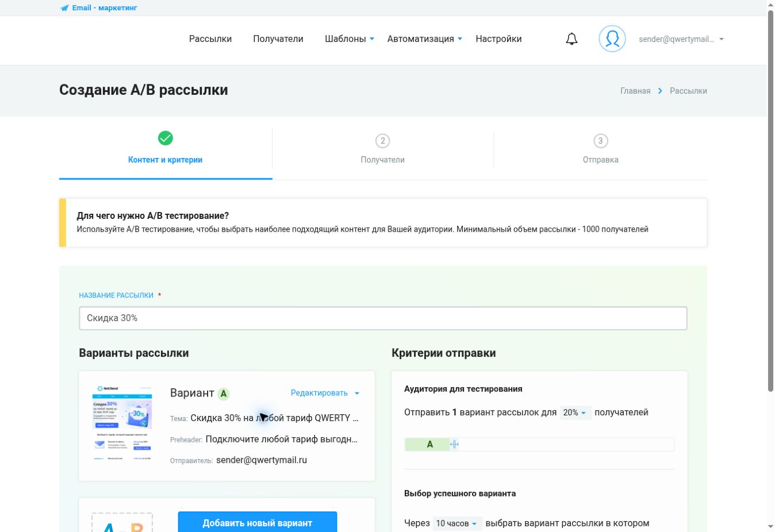Go to Рассылки breadcrumb link
Viewport: 775px width, 532px height.
click(x=688, y=91)
